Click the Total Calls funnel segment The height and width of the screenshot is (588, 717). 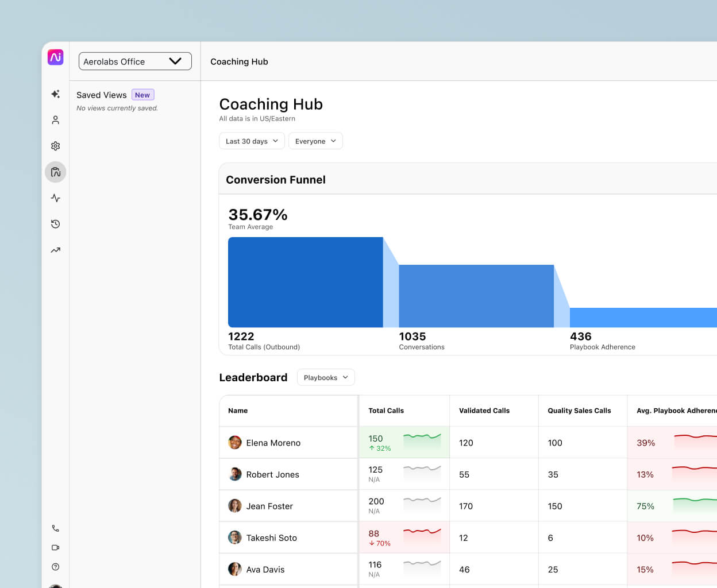click(x=306, y=281)
